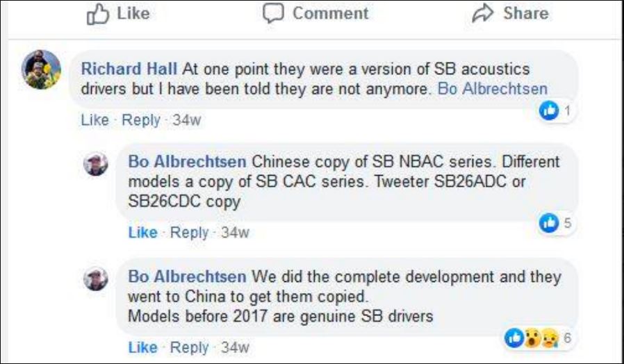Click the Comment speech bubble icon
The height and width of the screenshot is (364, 624).
point(274,14)
